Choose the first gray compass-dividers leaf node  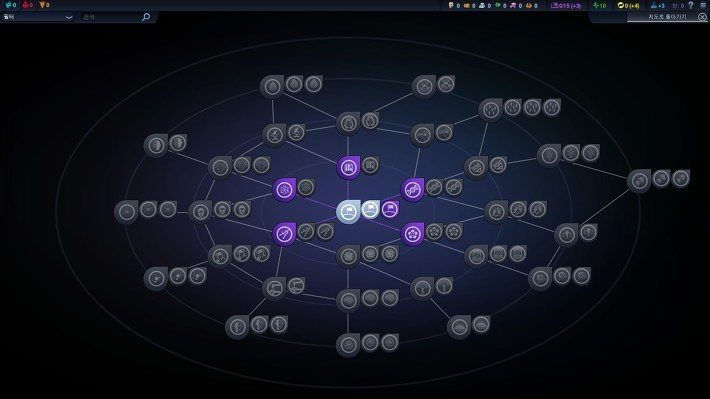click(x=306, y=231)
